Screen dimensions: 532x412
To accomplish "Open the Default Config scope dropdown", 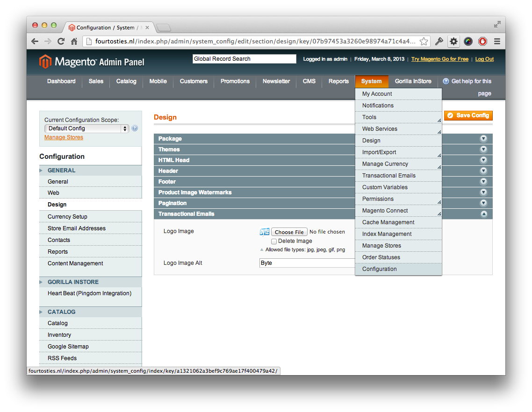I will pyautogui.click(x=86, y=128).
